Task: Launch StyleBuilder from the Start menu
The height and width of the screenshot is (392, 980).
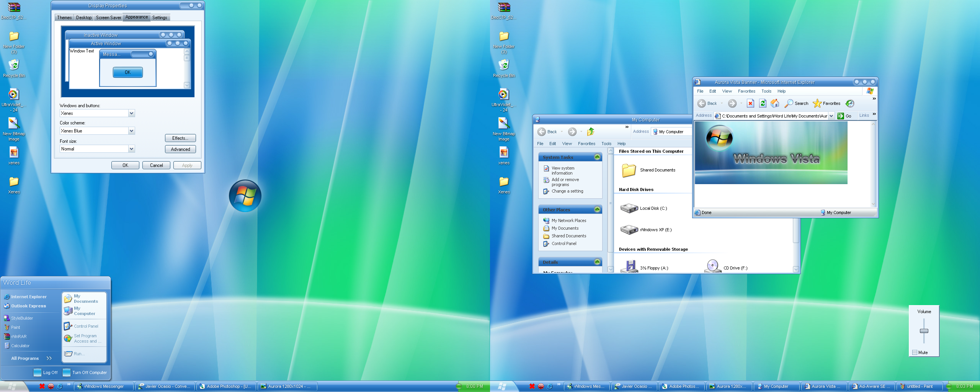Action: pos(22,318)
